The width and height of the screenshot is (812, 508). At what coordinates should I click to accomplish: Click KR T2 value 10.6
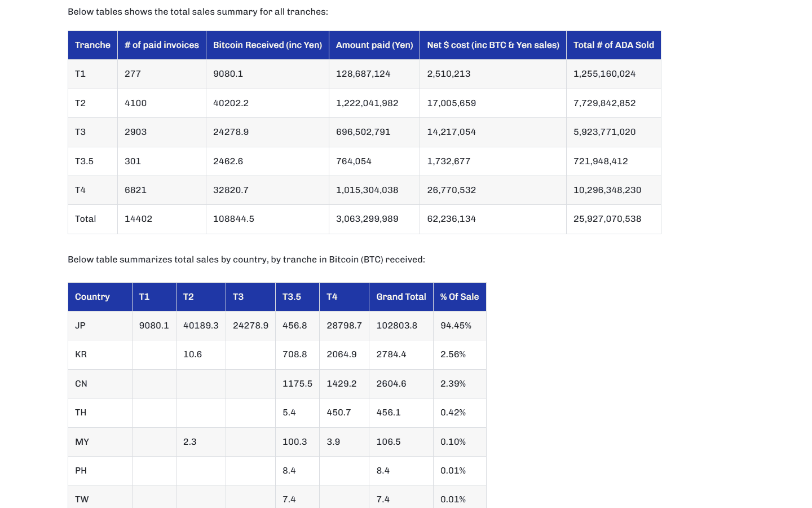192,354
